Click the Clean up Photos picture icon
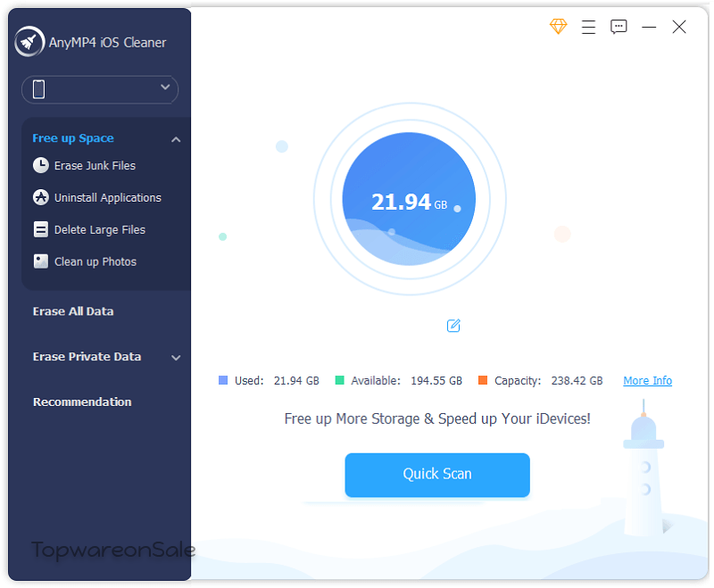This screenshot has height=588, width=714. (x=40, y=261)
